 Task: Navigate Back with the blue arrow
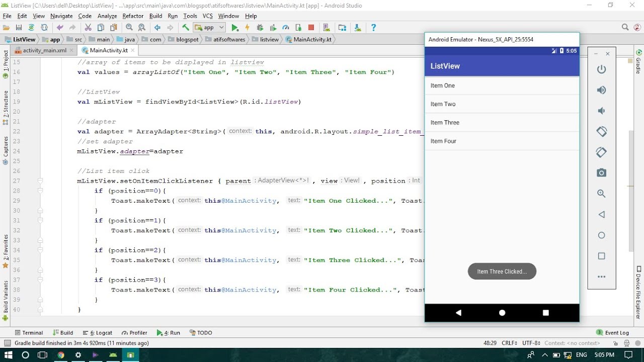pyautogui.click(x=157, y=28)
